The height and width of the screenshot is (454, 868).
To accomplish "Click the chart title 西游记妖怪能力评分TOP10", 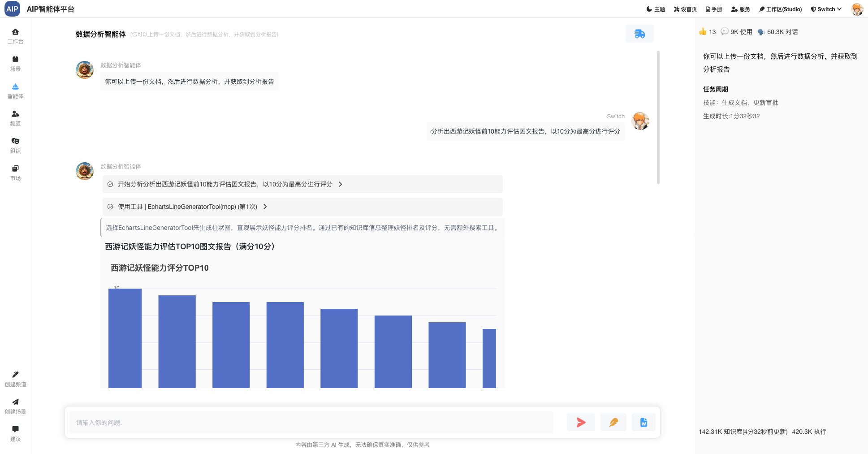I will point(160,268).
